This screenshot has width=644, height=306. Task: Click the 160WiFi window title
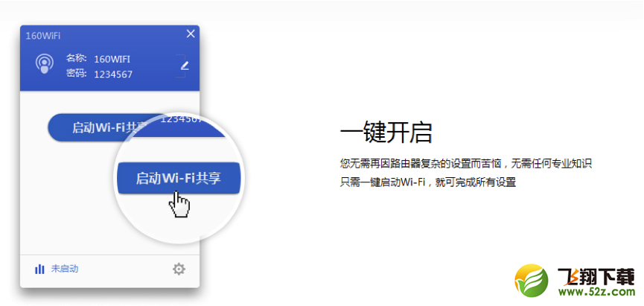[42, 36]
